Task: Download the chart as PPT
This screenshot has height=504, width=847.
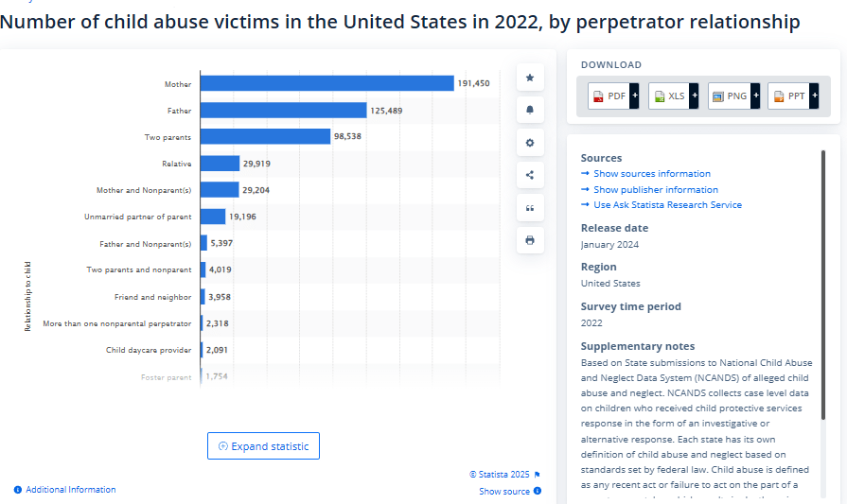Action: point(793,96)
